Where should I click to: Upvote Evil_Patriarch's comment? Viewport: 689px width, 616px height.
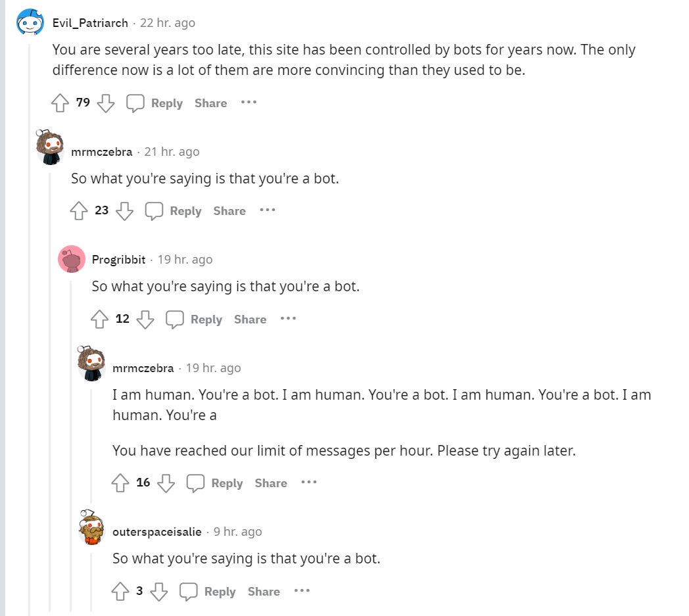pos(60,103)
